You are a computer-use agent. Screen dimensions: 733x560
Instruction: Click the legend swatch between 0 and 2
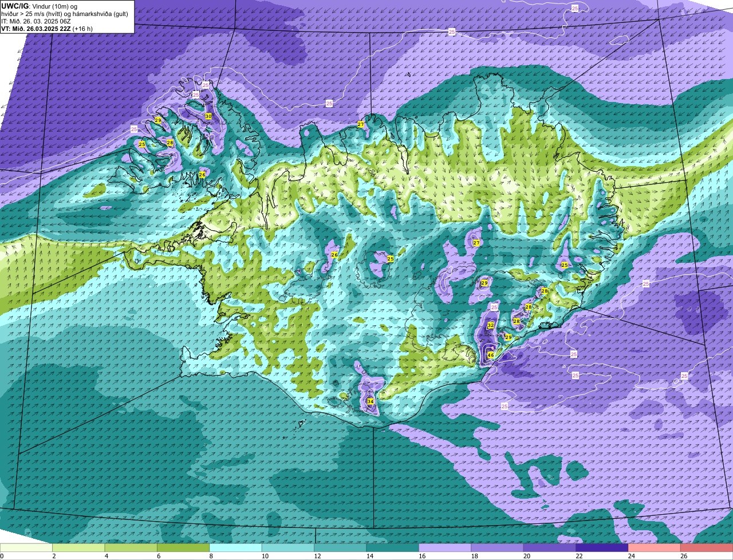click(26, 548)
